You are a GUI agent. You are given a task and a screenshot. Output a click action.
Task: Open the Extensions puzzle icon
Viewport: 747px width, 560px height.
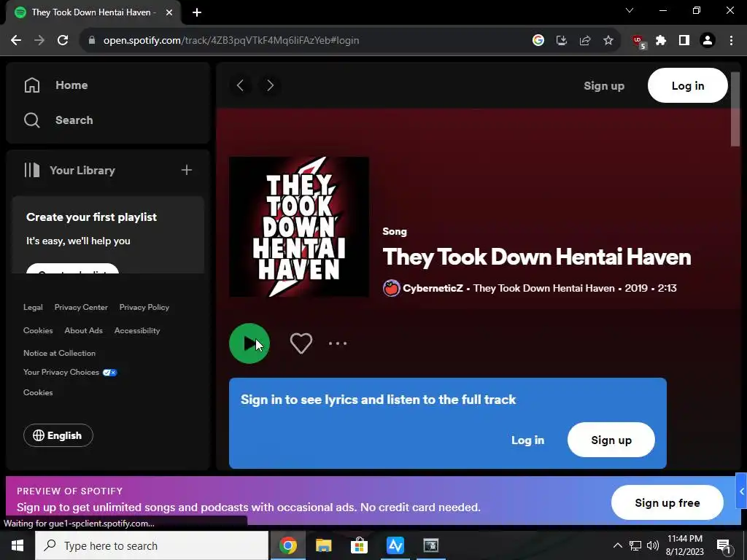click(661, 40)
